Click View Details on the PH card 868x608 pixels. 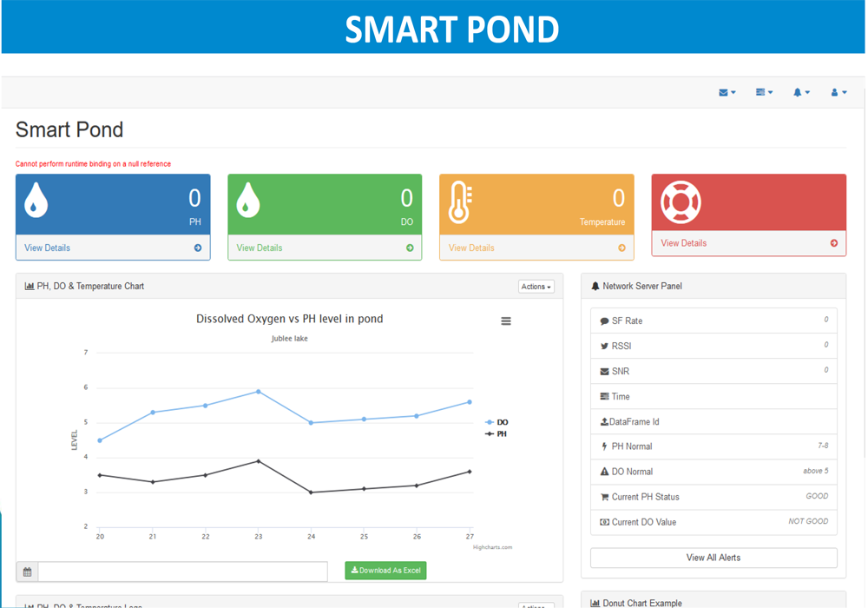click(48, 248)
